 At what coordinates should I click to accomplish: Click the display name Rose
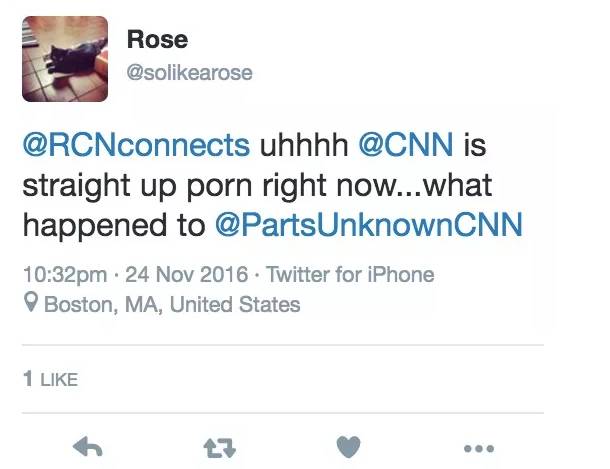pos(158,39)
